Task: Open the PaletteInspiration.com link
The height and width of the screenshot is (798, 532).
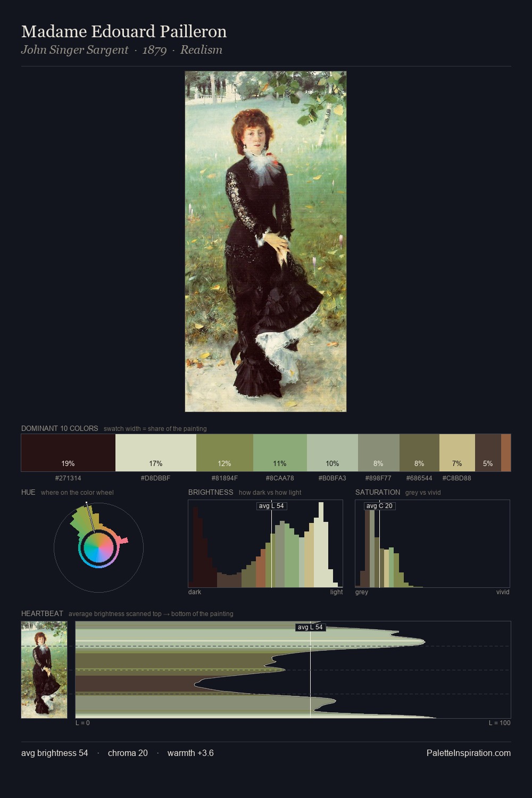Action: click(469, 753)
